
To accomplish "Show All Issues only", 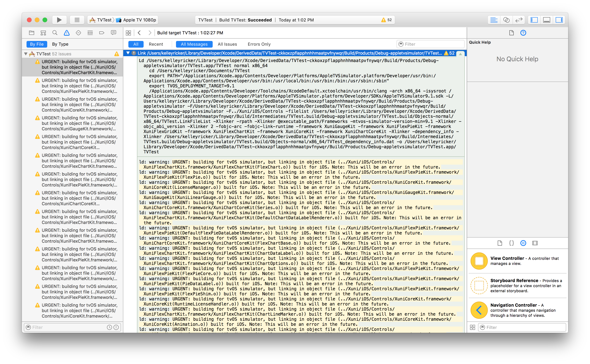I will (x=227, y=44).
